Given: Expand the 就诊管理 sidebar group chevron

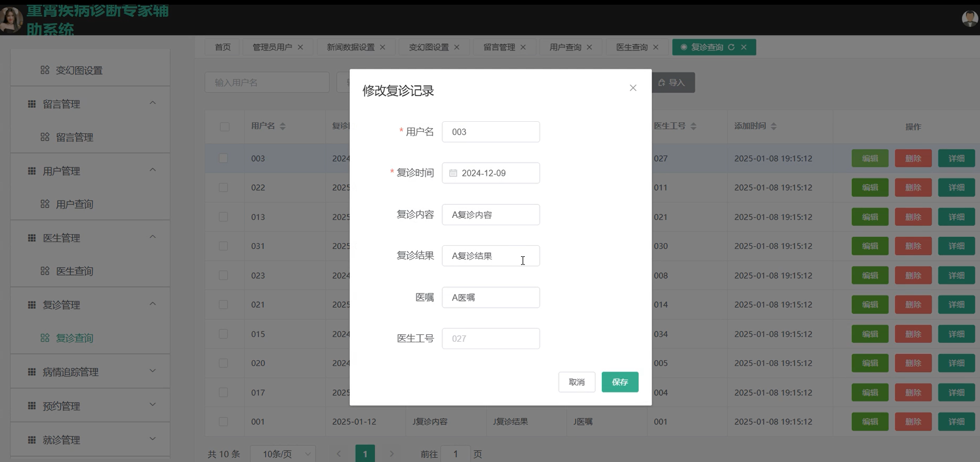Looking at the screenshot, I should 153,439.
